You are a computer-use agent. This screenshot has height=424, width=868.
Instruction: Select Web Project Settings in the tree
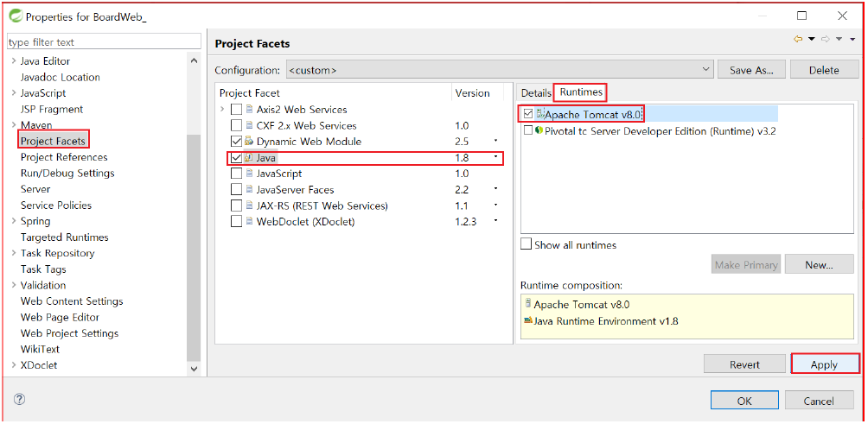coord(69,333)
